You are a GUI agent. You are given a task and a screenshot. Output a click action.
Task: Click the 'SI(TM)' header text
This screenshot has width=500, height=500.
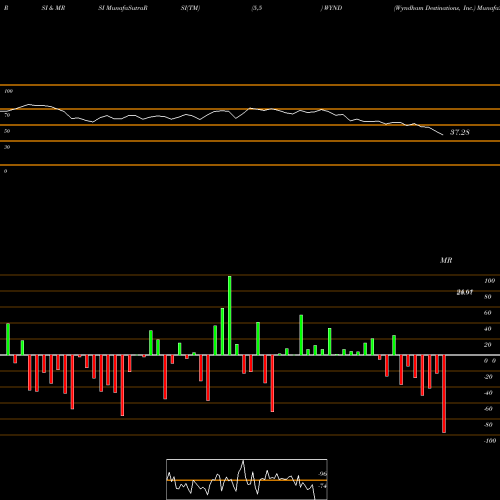tap(190, 8)
